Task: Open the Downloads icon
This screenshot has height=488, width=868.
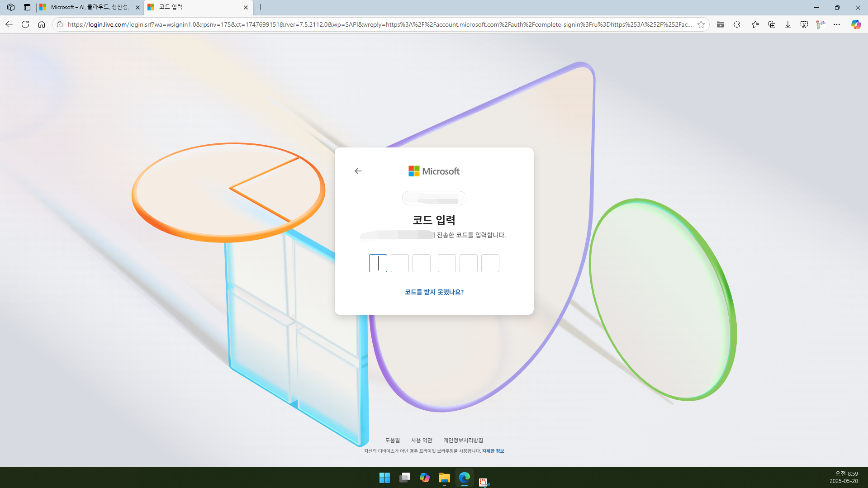Action: pos(788,24)
